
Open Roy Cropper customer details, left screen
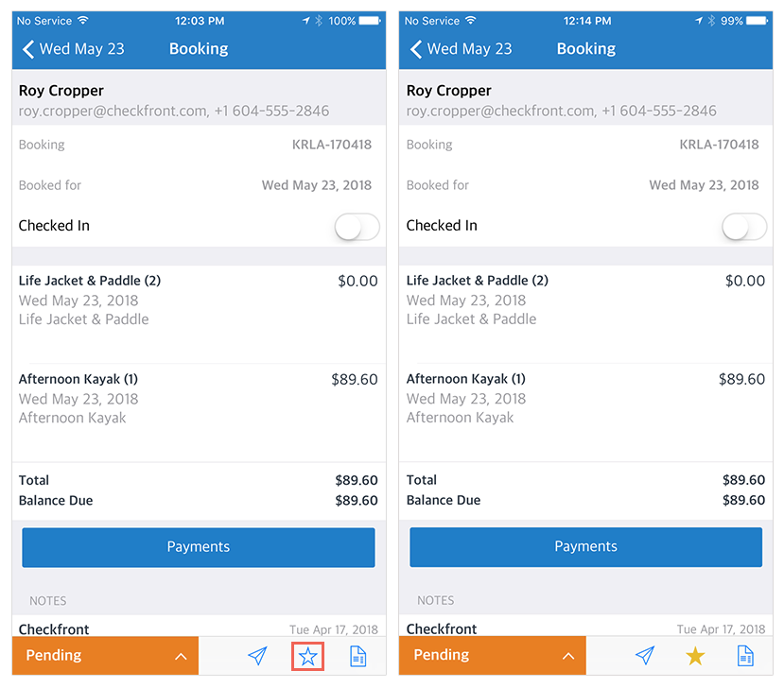[x=199, y=99]
